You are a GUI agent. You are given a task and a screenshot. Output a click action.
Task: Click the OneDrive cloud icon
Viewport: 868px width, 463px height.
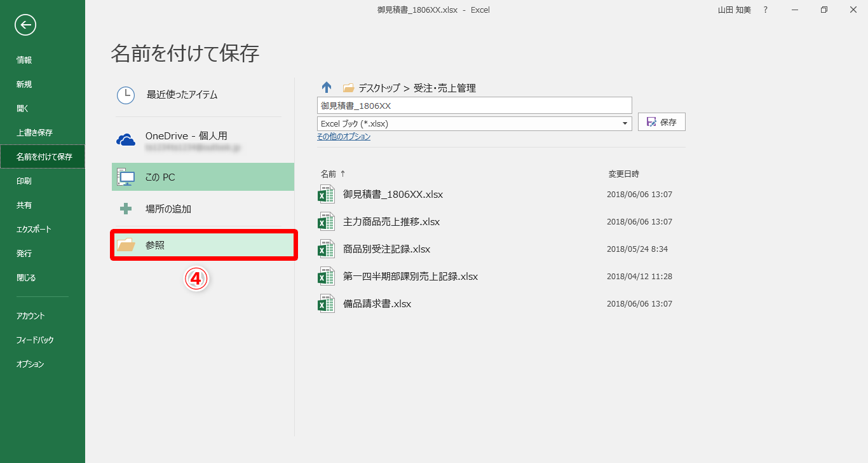pyautogui.click(x=126, y=140)
